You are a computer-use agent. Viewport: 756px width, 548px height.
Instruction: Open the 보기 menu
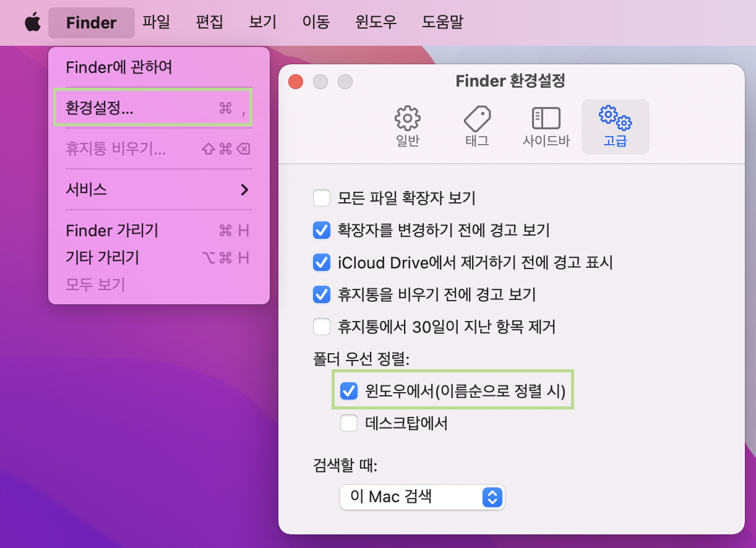pyautogui.click(x=262, y=23)
